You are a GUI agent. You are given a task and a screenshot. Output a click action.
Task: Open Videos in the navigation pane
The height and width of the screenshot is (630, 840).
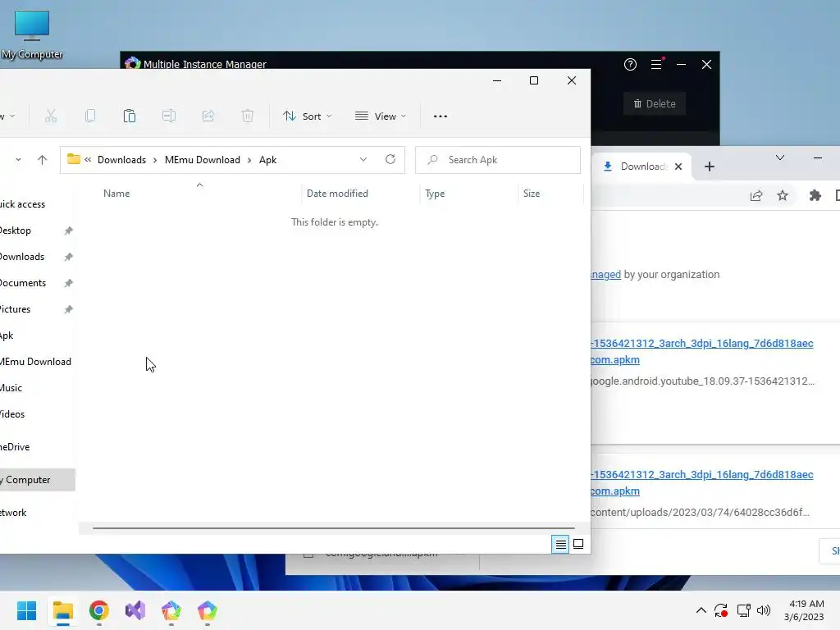(x=12, y=414)
